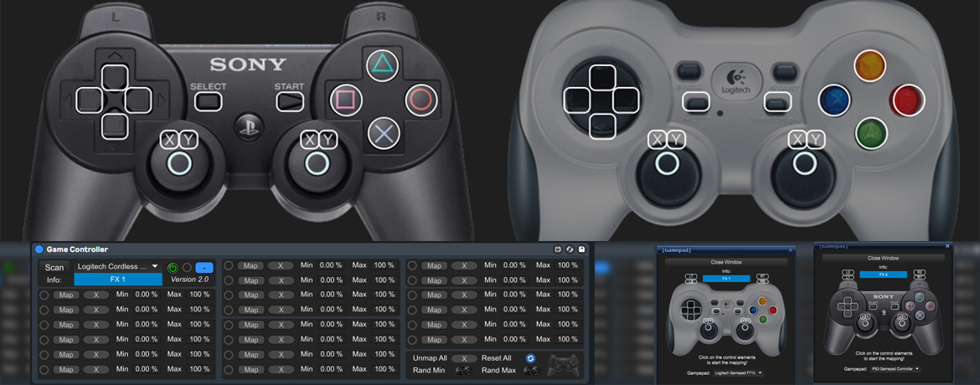The height and width of the screenshot is (385, 980).
Task: Toggle the round indicator next to power button
Action: [187, 267]
